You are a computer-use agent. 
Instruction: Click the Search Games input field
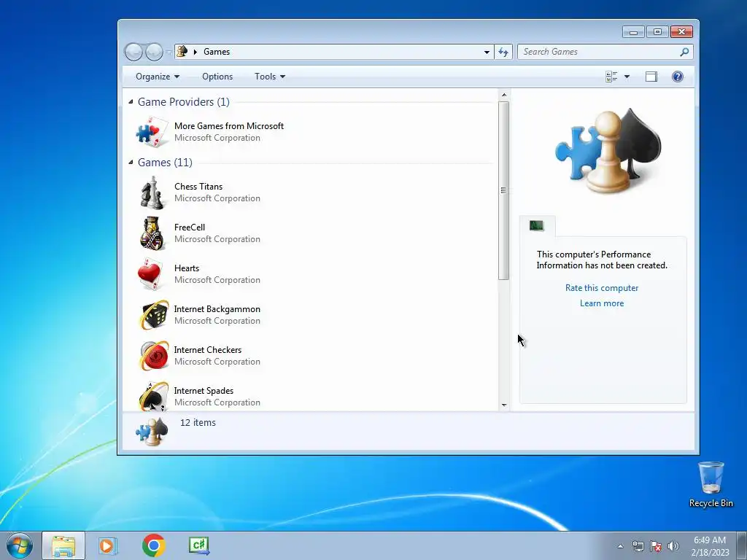[600, 52]
